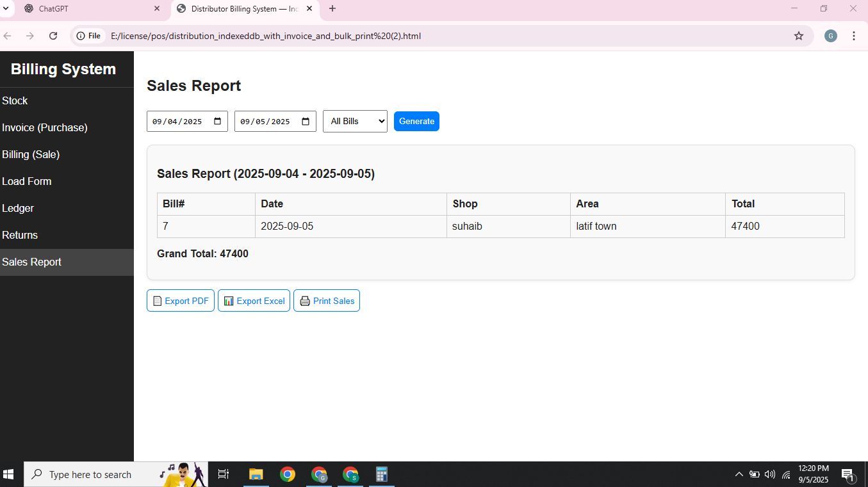Click the page reload icon
This screenshot has width=868, height=487.
pyautogui.click(x=53, y=36)
